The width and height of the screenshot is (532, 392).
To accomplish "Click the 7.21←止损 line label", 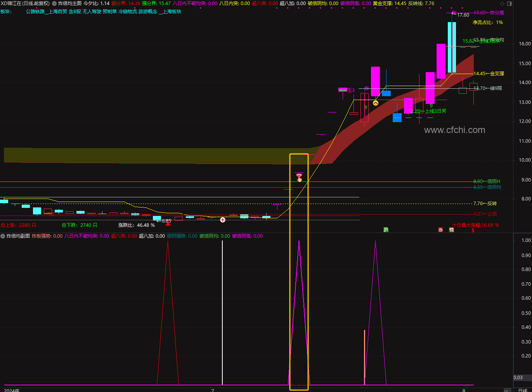I will click(x=485, y=214).
